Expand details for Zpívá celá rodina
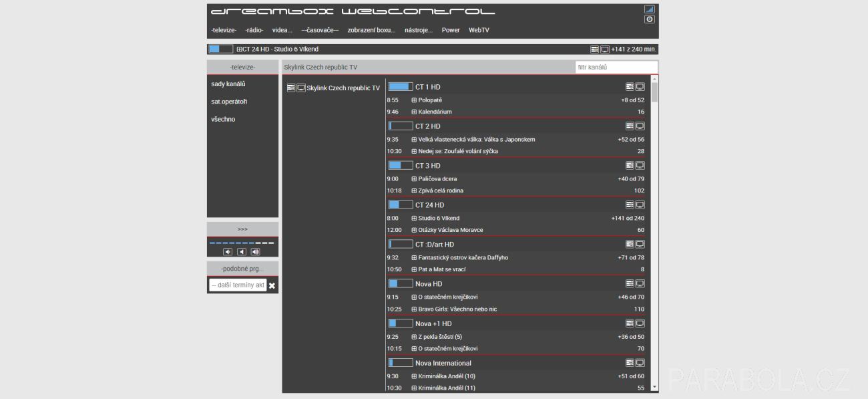 point(414,191)
